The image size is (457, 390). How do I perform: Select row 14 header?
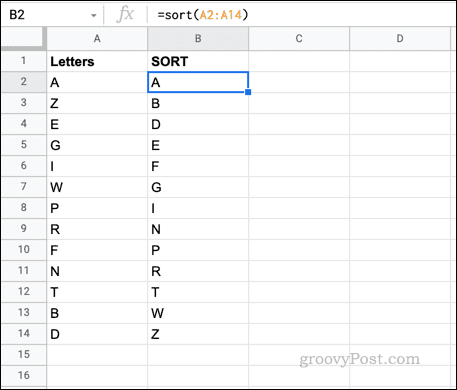[24, 334]
